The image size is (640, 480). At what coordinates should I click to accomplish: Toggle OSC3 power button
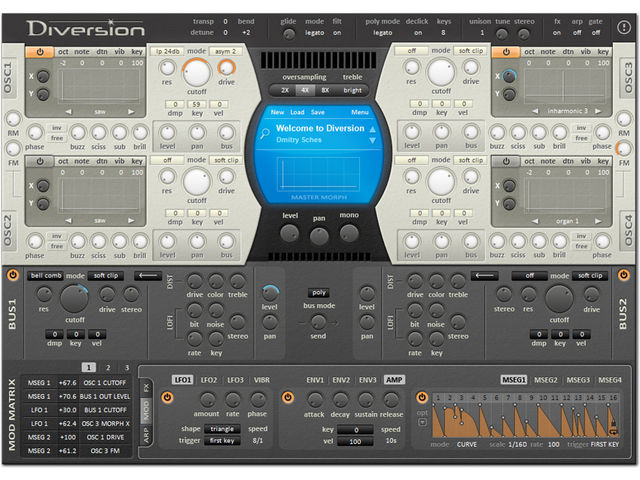pos(506,52)
